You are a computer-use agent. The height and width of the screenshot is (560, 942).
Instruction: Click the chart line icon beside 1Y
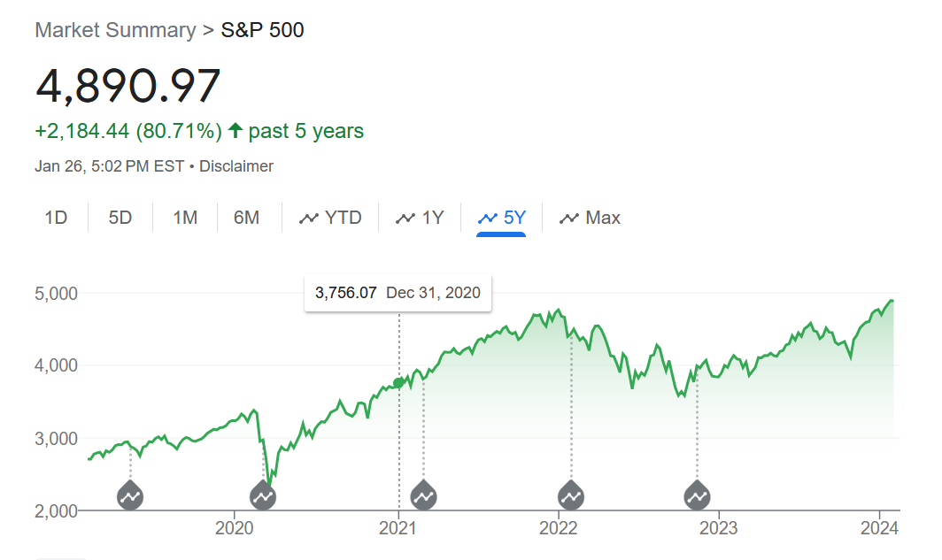(x=405, y=217)
